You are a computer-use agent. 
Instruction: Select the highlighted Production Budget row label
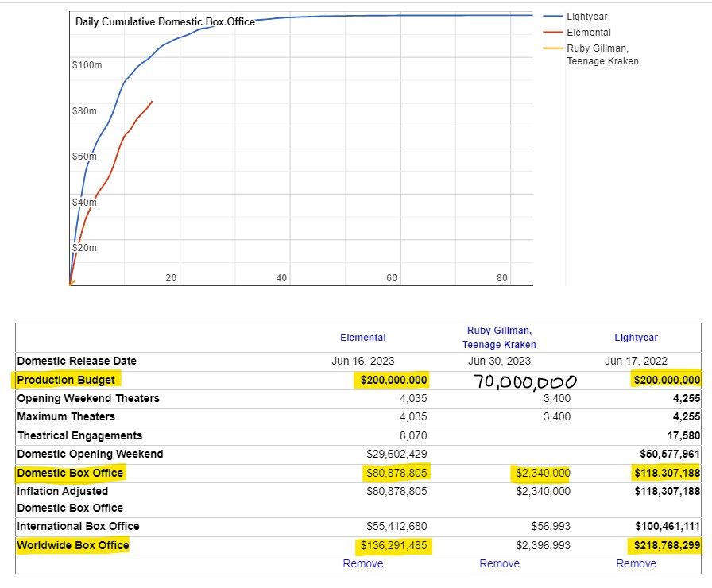(66, 381)
